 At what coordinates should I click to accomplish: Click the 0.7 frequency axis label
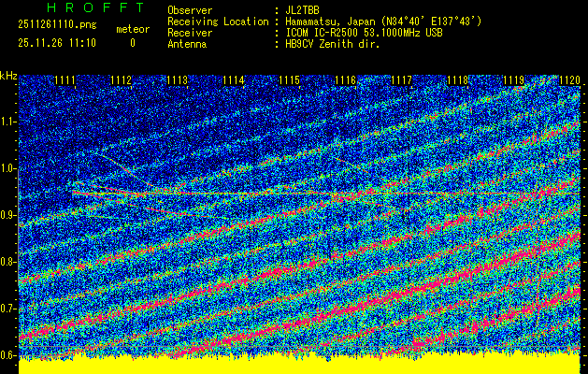point(8,308)
